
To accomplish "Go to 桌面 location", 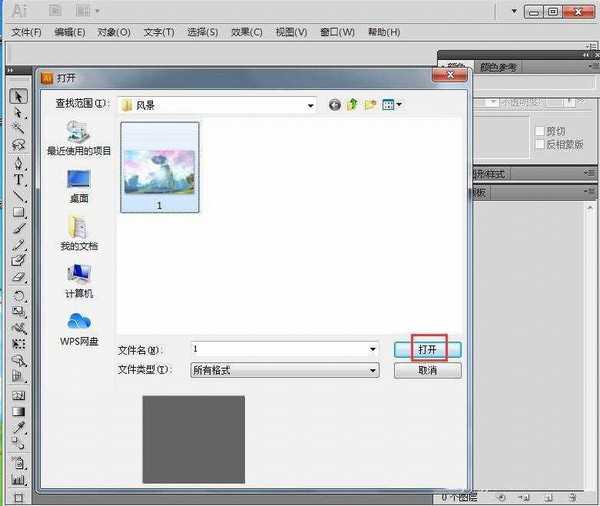I will (x=79, y=186).
